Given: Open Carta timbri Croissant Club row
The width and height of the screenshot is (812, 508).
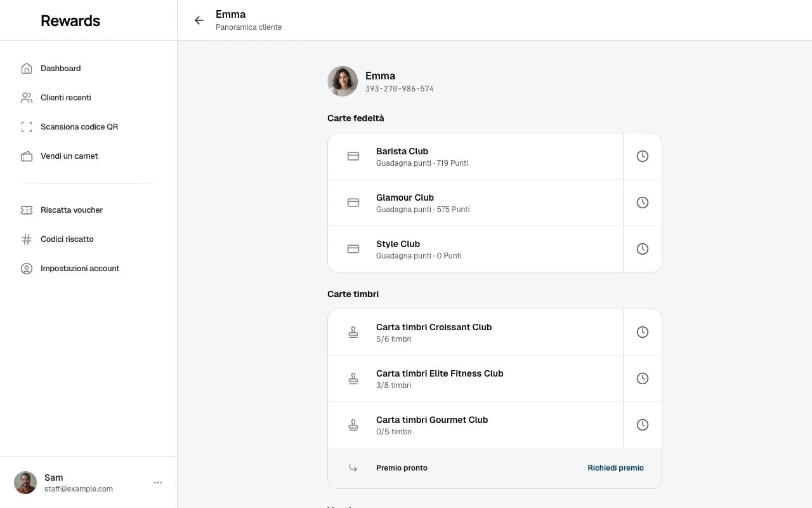Looking at the screenshot, I should coord(475,332).
